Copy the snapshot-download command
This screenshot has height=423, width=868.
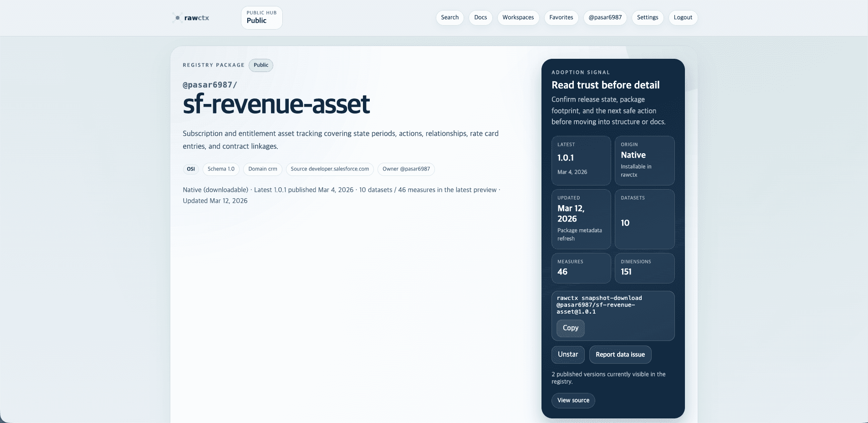point(570,328)
